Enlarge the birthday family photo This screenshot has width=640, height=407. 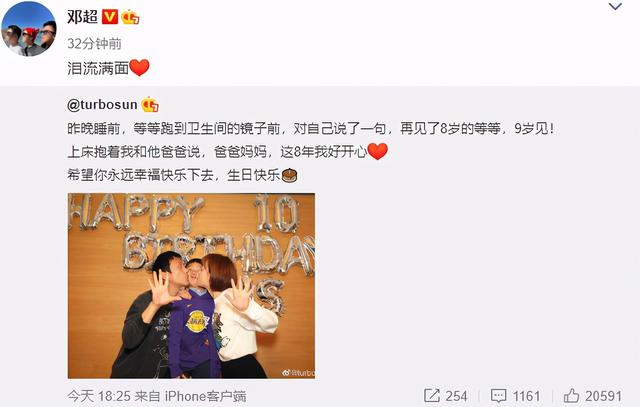[191, 286]
